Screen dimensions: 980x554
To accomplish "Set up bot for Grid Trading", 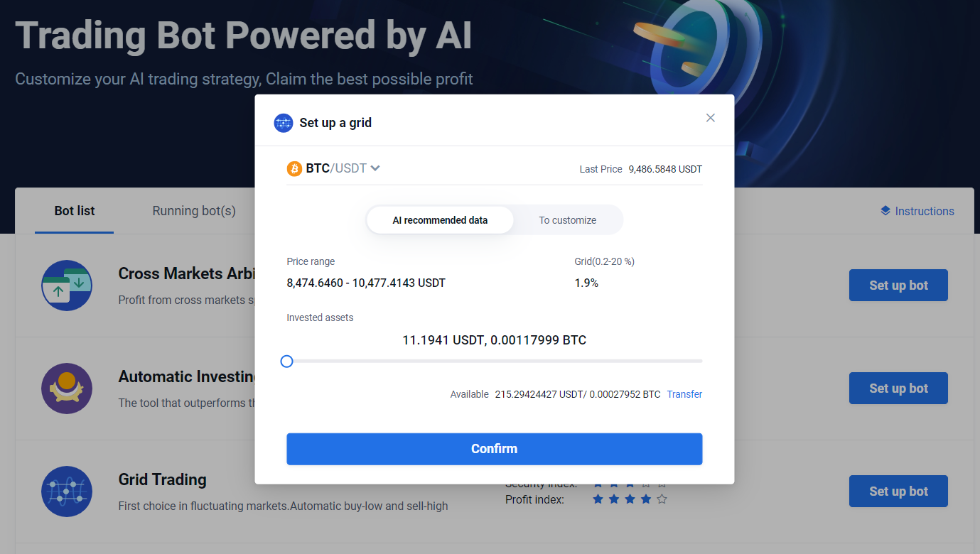I will pos(898,491).
